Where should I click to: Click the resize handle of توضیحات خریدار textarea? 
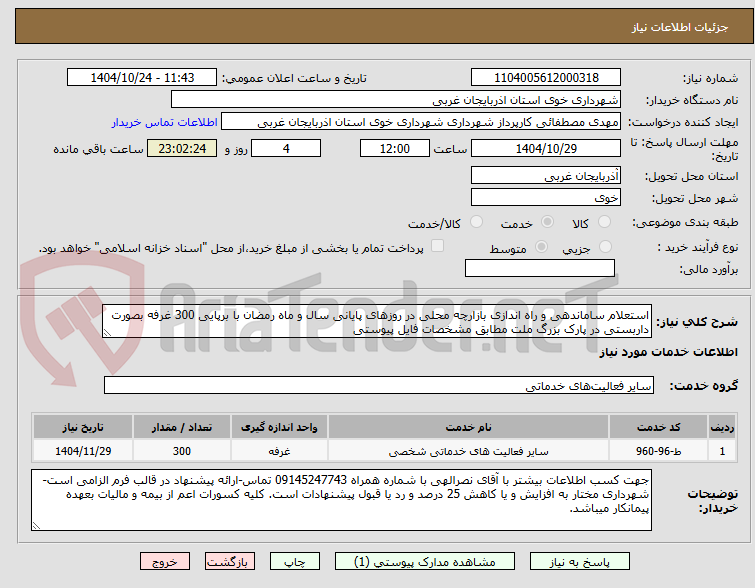click(x=36, y=526)
